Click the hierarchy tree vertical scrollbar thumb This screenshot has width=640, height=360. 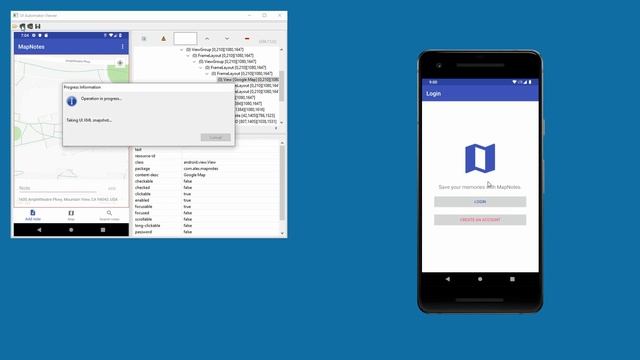282,86
